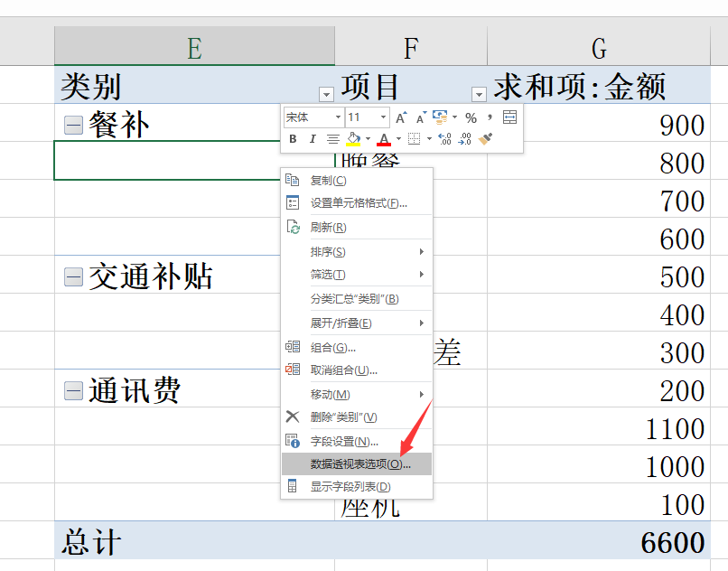728x571 pixels.
Task: Click 字段设置 menu entry
Action: [343, 441]
